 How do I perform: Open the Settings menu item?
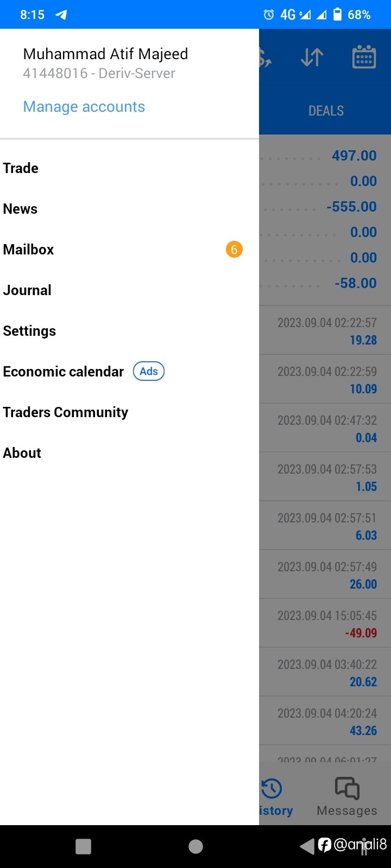129,331
